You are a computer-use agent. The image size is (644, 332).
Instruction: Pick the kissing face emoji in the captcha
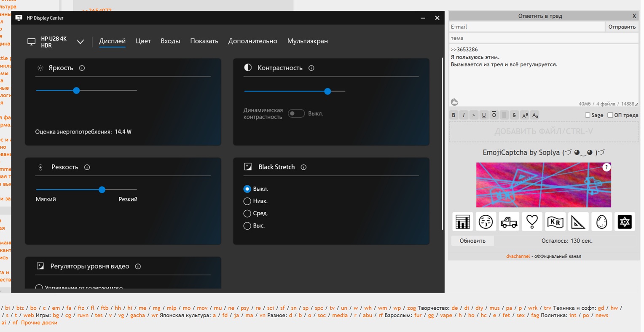tap(486, 222)
